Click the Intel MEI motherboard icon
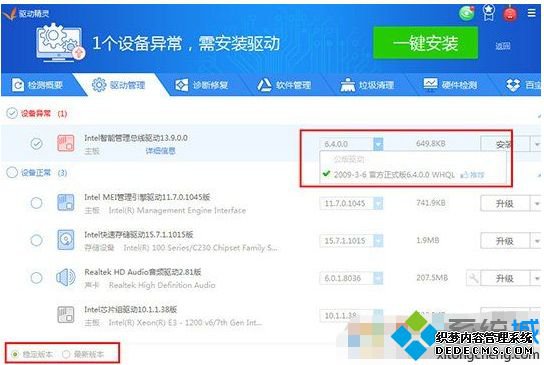 [x=66, y=203]
